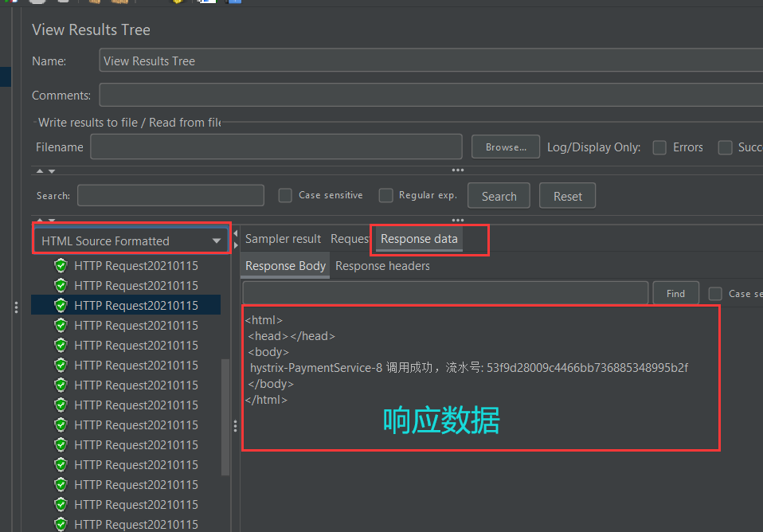Click the downward expand arrow below Filename label
The image size is (763, 532).
[52, 171]
